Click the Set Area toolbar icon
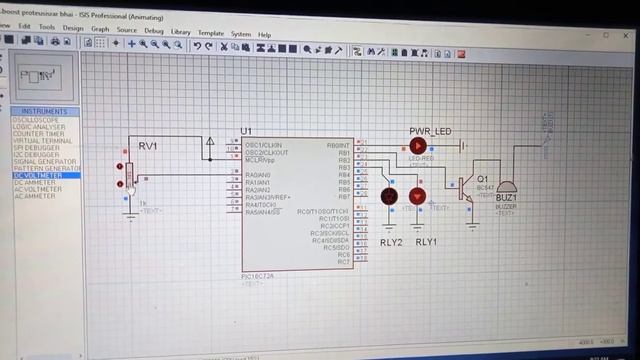 pyautogui.click(x=67, y=42)
